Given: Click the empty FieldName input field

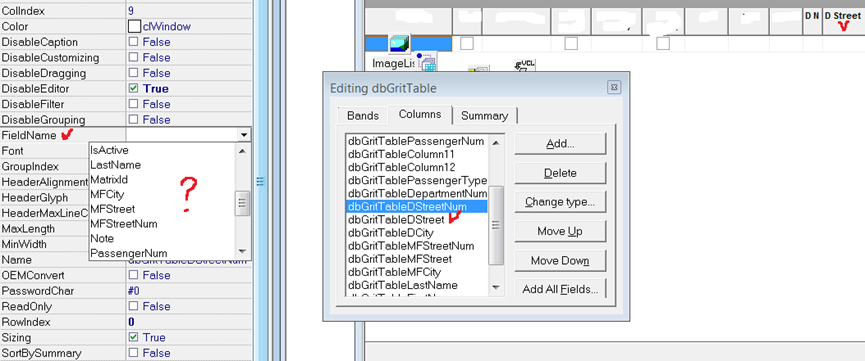Looking at the screenshot, I should click(181, 135).
